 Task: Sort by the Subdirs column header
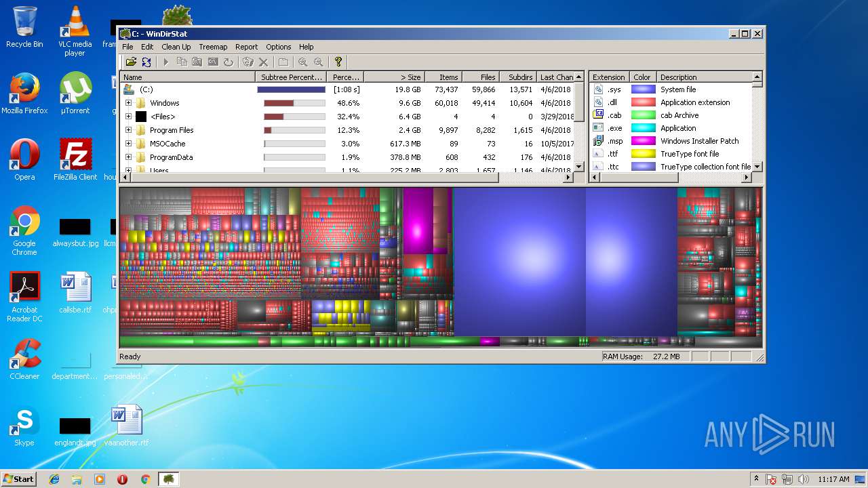pyautogui.click(x=518, y=77)
